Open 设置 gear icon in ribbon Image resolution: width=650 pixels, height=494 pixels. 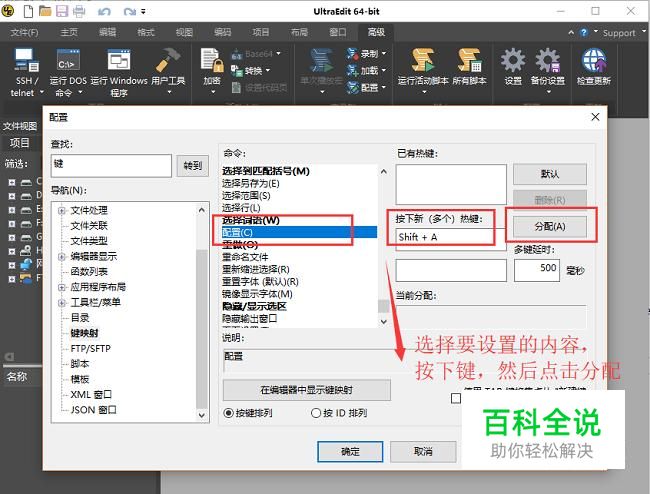pyautogui.click(x=513, y=60)
